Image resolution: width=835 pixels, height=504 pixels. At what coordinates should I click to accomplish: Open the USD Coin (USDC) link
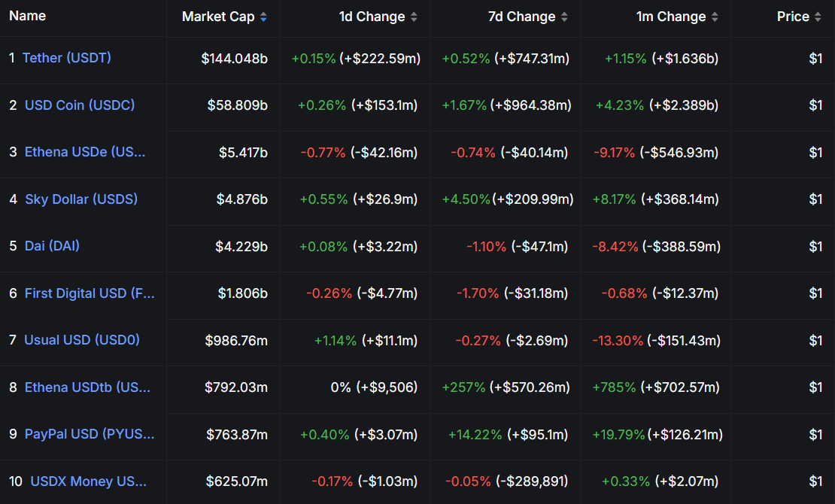pyautogui.click(x=80, y=105)
